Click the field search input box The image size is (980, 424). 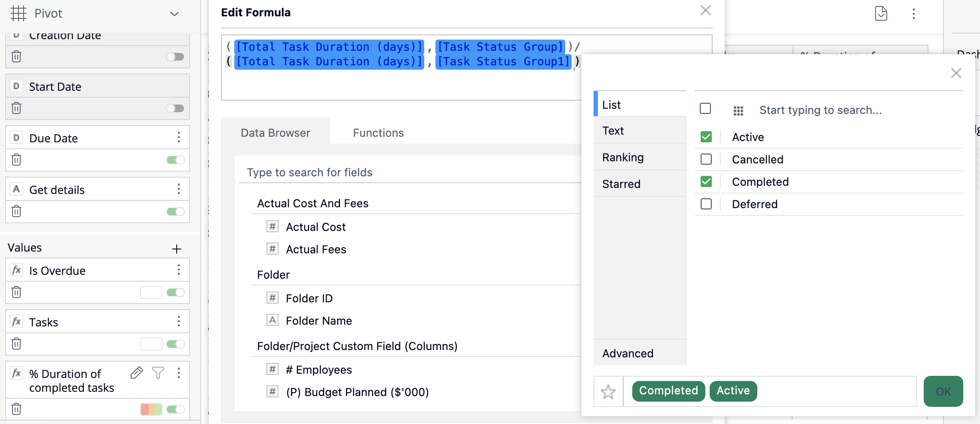[408, 172]
